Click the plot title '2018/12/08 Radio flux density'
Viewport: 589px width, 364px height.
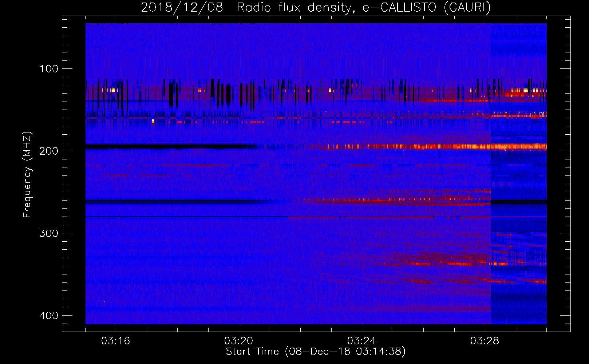248,7
